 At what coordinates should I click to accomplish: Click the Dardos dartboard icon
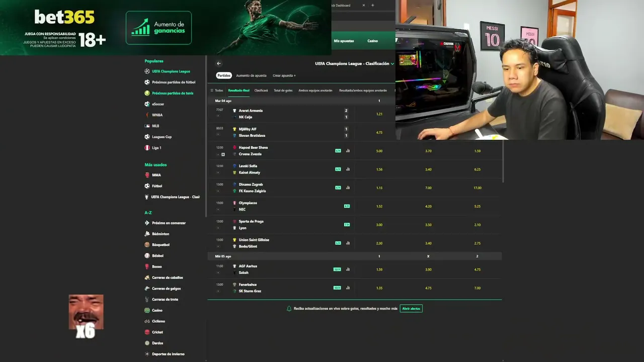pyautogui.click(x=147, y=343)
